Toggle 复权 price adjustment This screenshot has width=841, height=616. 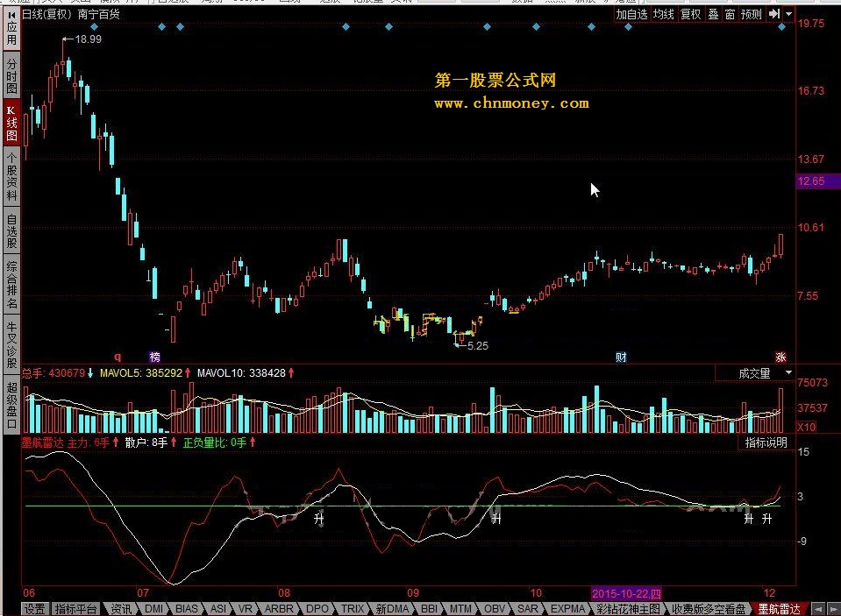pyautogui.click(x=691, y=15)
